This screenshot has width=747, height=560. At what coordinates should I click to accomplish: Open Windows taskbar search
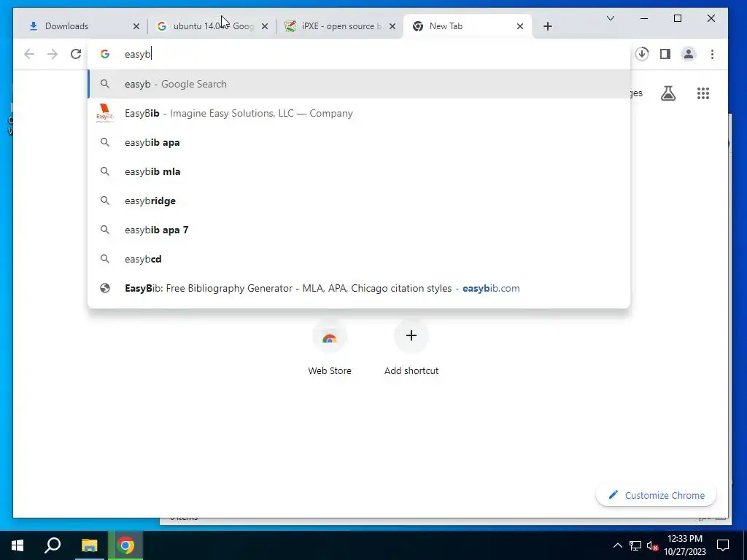[x=53, y=545]
